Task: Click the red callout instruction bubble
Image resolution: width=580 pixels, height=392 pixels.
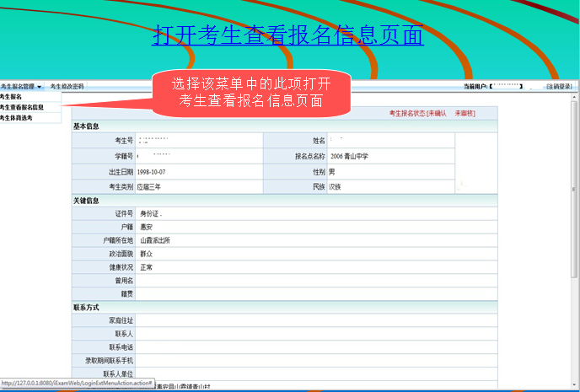Action: click(x=250, y=93)
